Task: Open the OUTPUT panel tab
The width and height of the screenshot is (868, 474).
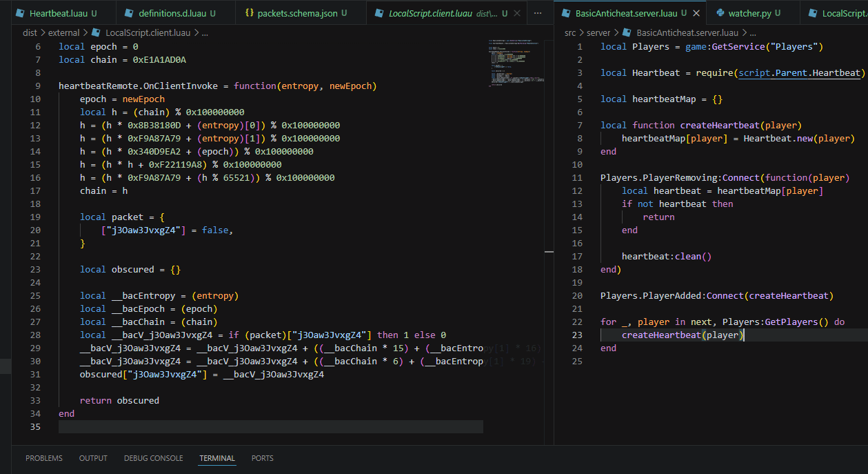Action: click(93, 458)
